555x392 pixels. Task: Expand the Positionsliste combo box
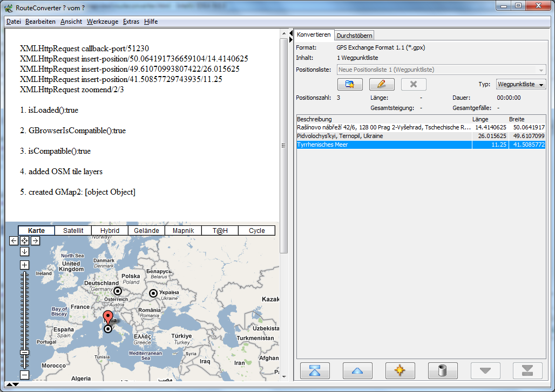click(541, 70)
